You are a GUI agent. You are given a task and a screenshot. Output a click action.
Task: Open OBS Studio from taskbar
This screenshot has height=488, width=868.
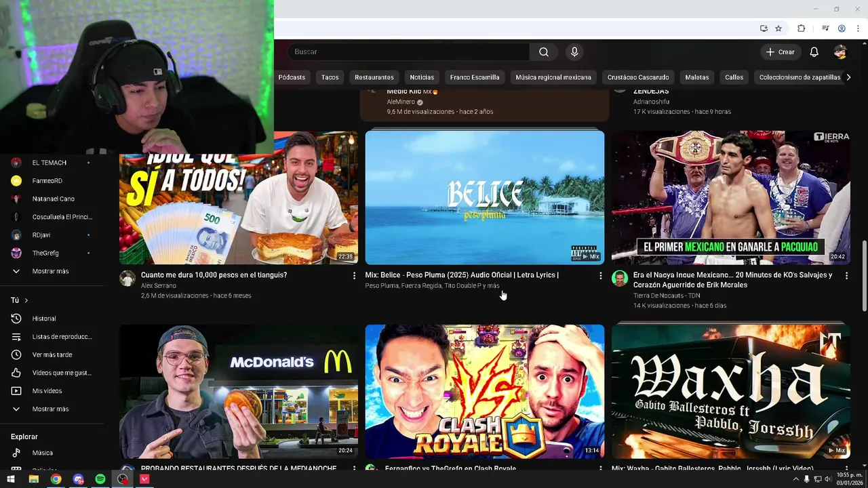point(122,479)
